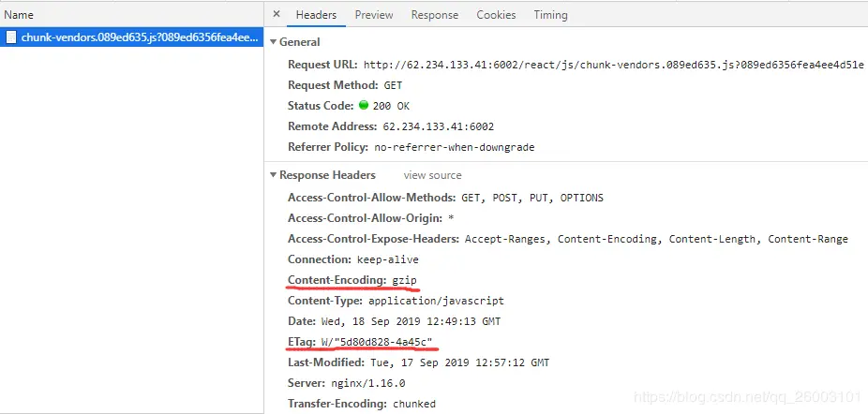Select the chunk-vendors.089ed635.js request row

[132, 37]
